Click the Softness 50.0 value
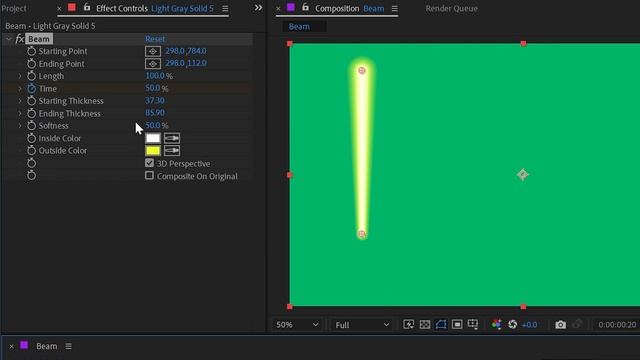The image size is (640, 360). pyautogui.click(x=153, y=125)
